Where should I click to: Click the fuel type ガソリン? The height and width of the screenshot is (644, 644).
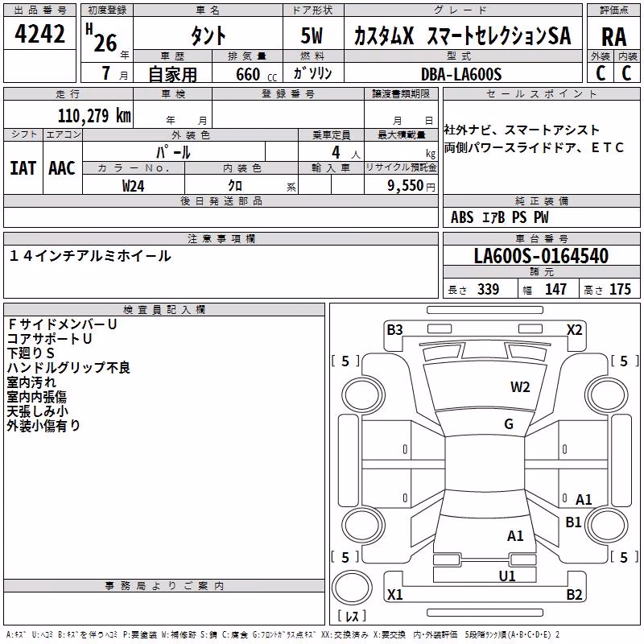pyautogui.click(x=313, y=73)
